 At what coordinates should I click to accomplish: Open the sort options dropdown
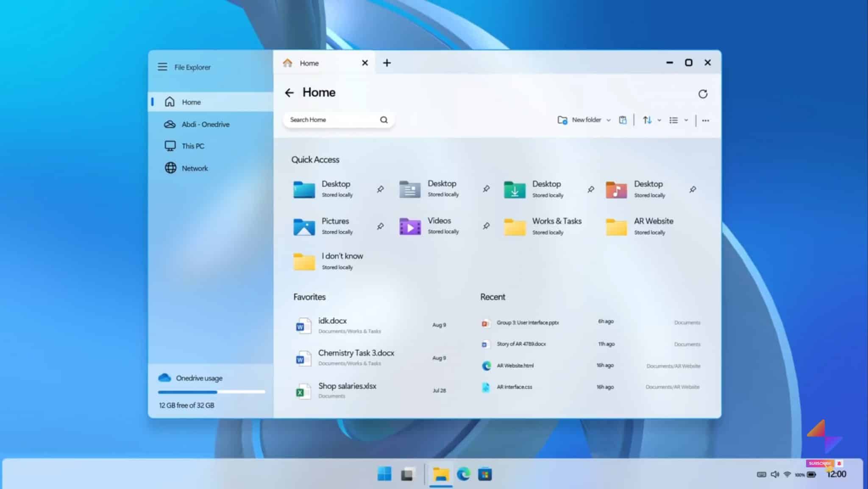click(659, 120)
